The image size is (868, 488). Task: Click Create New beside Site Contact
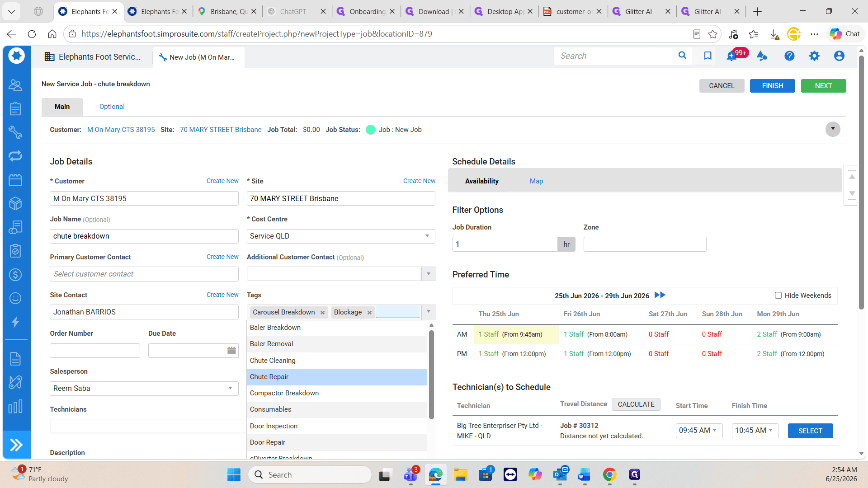(222, 295)
